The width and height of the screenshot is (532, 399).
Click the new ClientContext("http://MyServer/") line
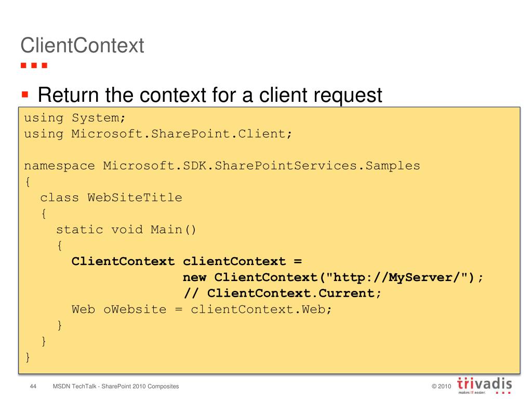pyautogui.click(x=333, y=277)
